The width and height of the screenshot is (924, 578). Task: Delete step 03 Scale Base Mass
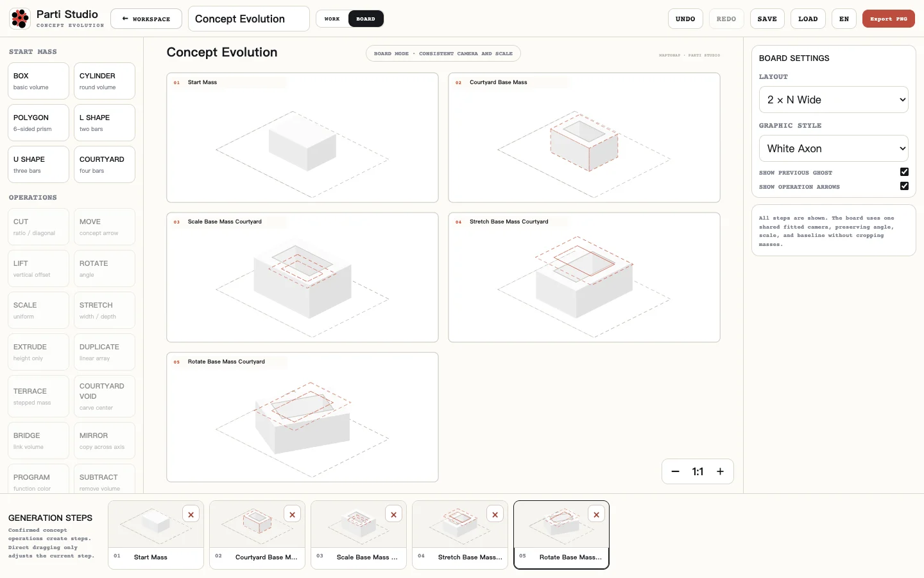point(393,514)
